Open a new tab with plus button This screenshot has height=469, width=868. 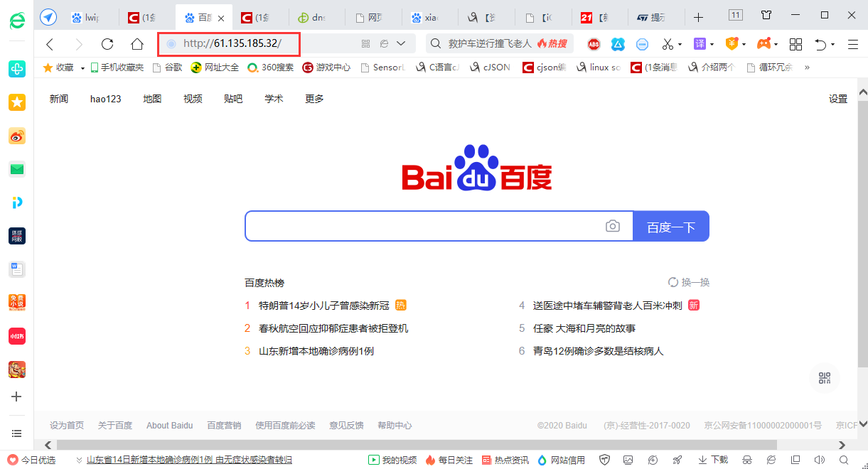coord(698,17)
